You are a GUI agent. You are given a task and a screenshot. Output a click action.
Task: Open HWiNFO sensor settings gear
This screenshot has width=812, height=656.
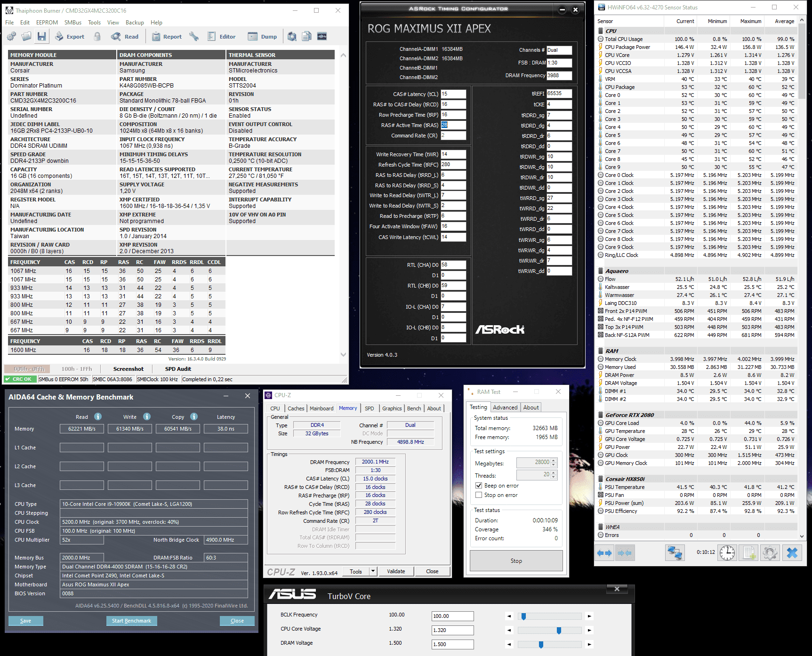(x=770, y=552)
